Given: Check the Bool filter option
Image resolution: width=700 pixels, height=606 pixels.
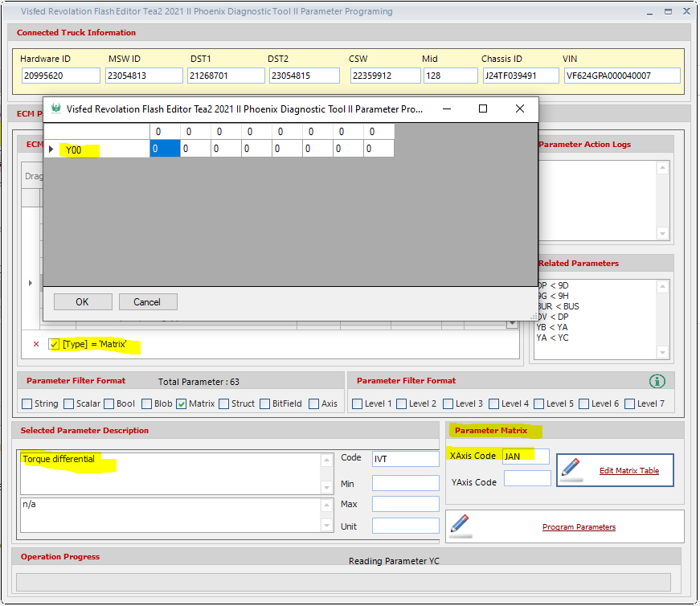Looking at the screenshot, I should (109, 403).
